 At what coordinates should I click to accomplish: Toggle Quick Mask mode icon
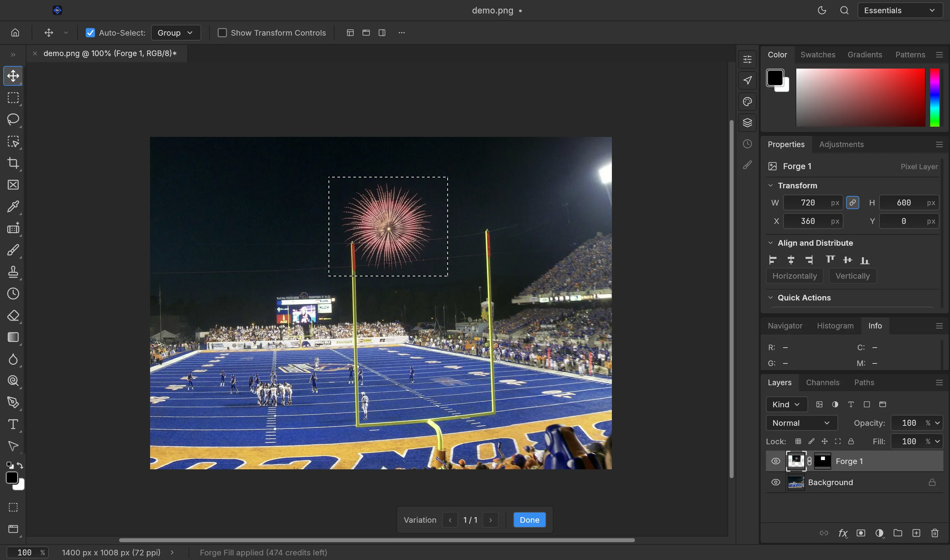coord(13,507)
